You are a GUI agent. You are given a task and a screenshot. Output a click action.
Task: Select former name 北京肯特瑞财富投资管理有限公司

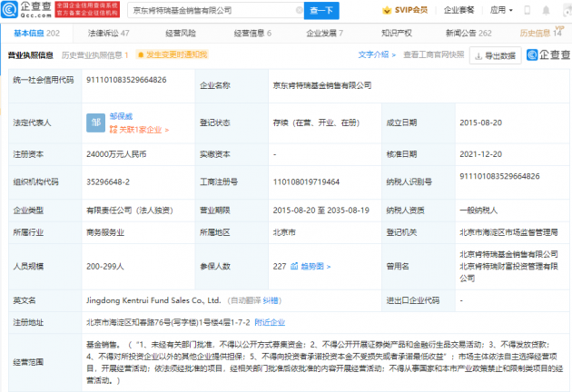click(508, 272)
